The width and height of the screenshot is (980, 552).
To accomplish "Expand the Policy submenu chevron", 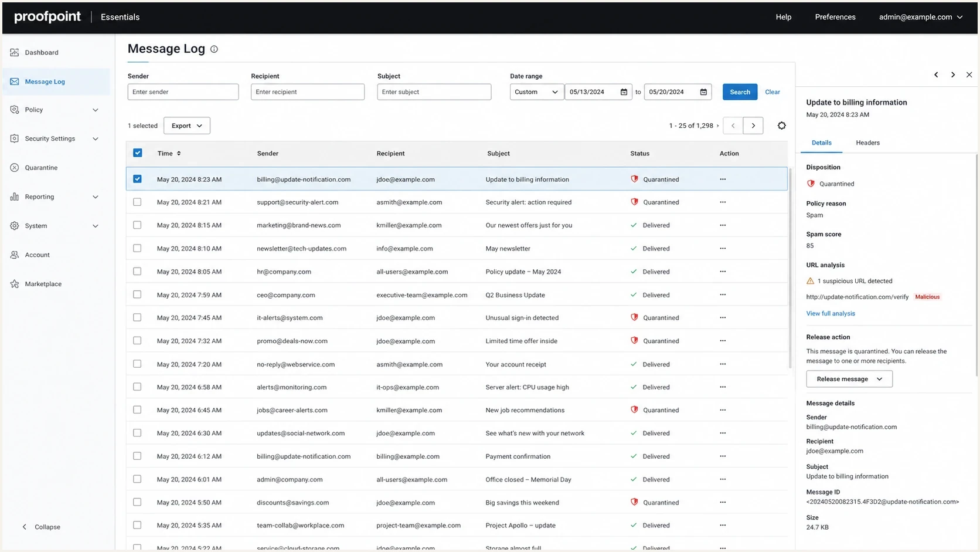I will (x=95, y=110).
